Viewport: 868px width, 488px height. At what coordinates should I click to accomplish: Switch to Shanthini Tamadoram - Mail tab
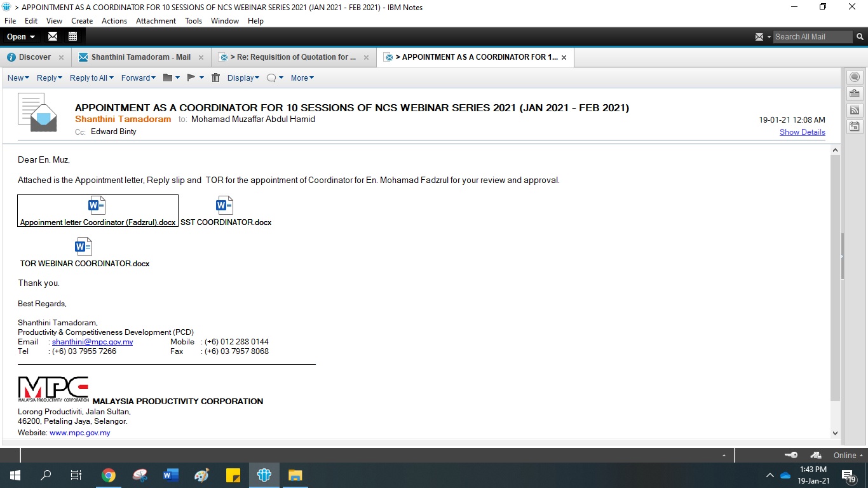pyautogui.click(x=140, y=57)
